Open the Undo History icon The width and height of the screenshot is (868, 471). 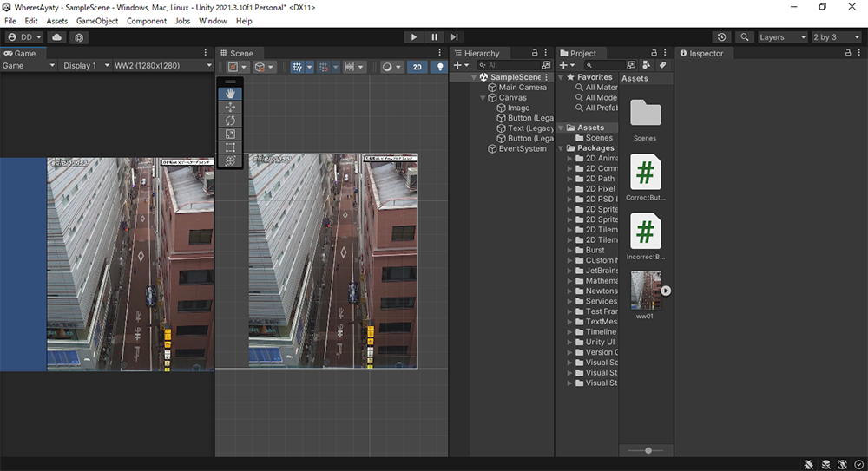tap(721, 37)
